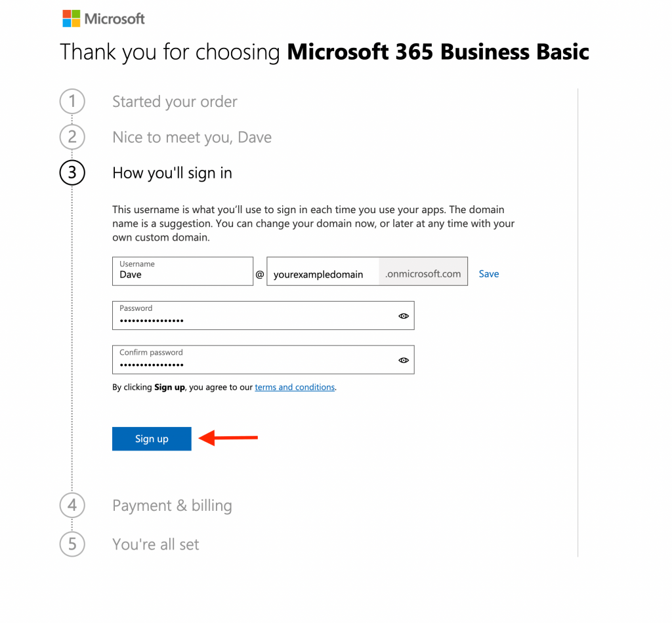Go to Nice to meet you step
Image resolution: width=672 pixels, height=623 pixels.
192,137
